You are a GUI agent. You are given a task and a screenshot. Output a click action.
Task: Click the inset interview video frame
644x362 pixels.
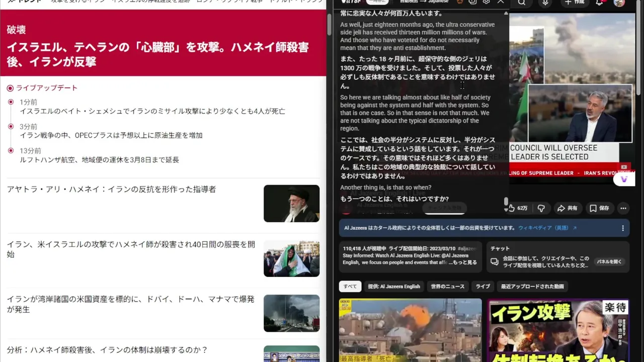tap(580, 113)
